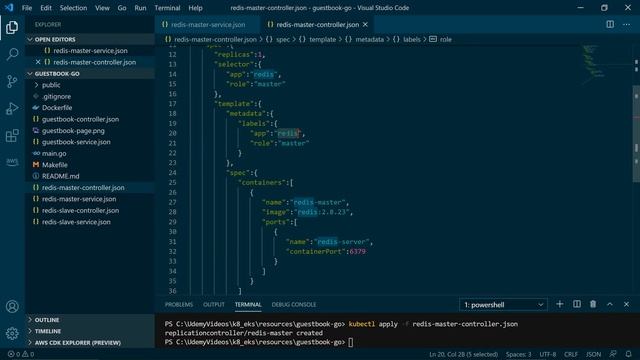This screenshot has width=640, height=360.
Task: Close the terminal panel
Action: (x=627, y=304)
